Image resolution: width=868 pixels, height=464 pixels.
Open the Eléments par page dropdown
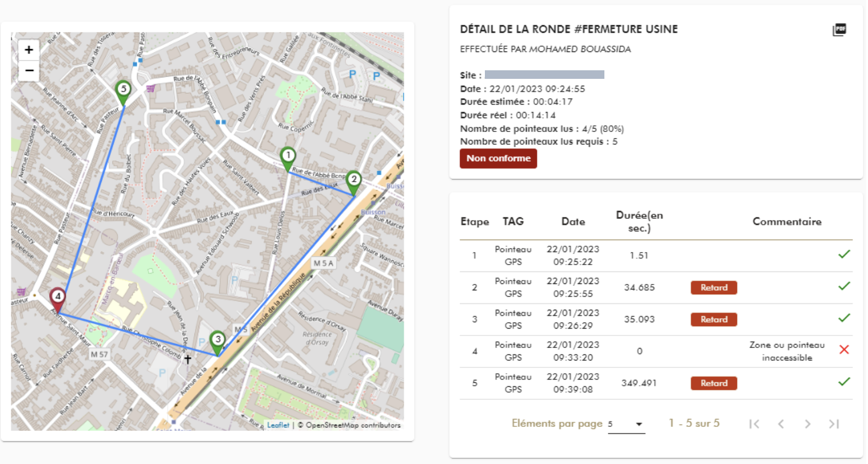[x=627, y=423]
